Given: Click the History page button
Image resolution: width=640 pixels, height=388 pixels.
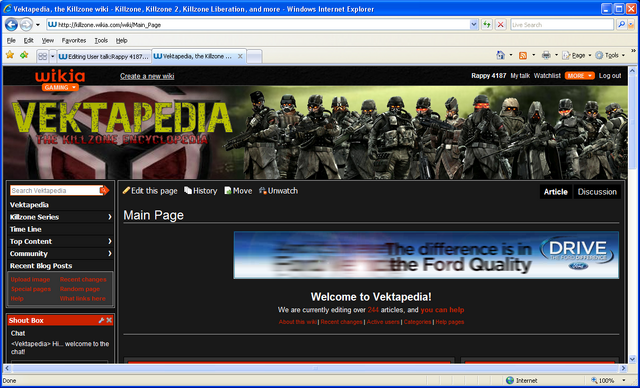Looking at the screenshot, I should point(200,191).
